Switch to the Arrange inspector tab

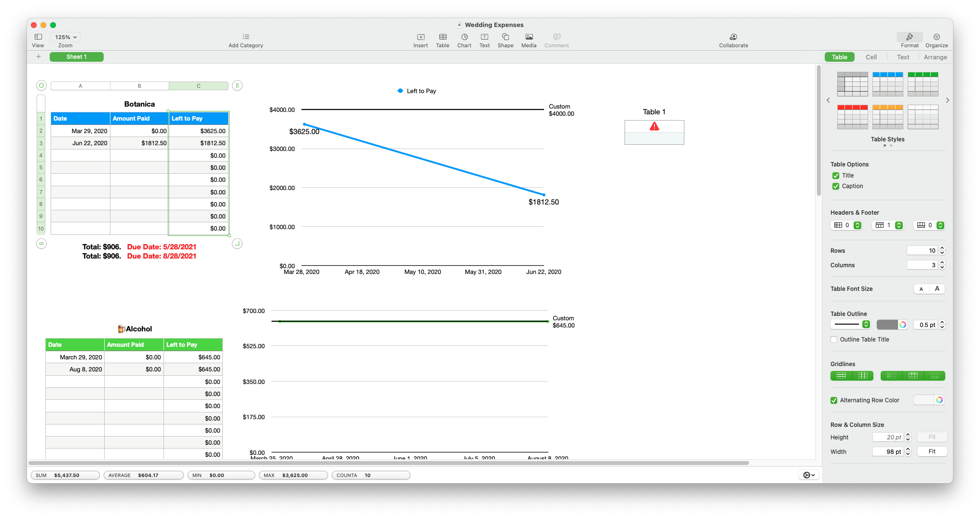(x=935, y=57)
